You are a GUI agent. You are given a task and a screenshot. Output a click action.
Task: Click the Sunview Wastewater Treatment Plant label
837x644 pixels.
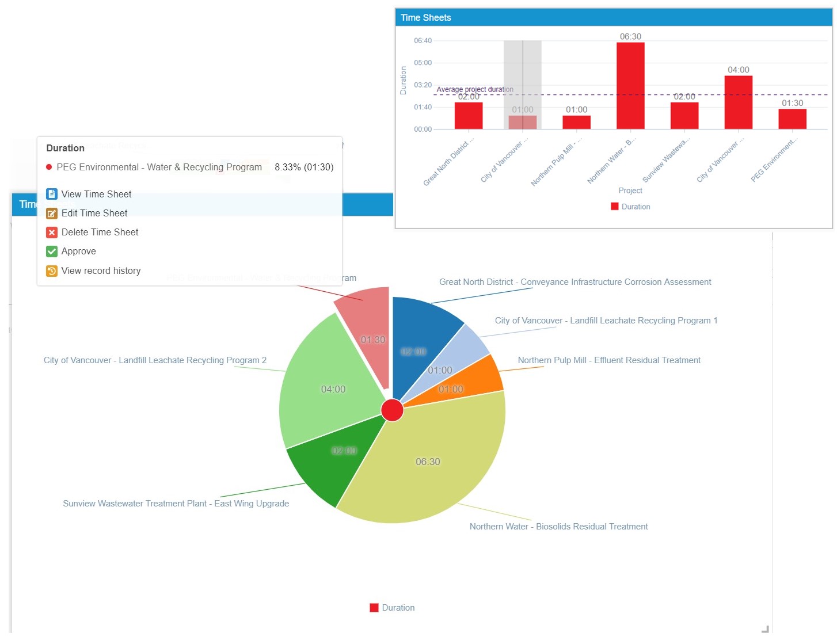176,504
